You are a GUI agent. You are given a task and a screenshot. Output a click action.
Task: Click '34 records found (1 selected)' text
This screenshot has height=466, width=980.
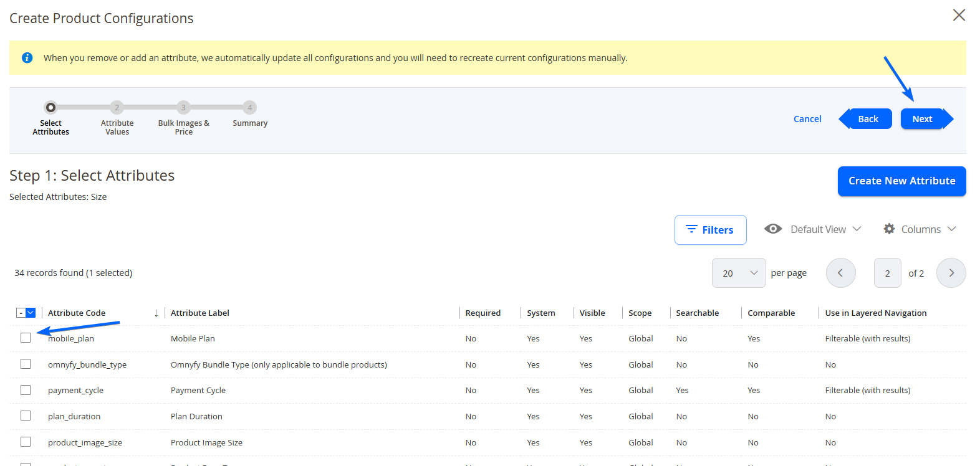73,273
